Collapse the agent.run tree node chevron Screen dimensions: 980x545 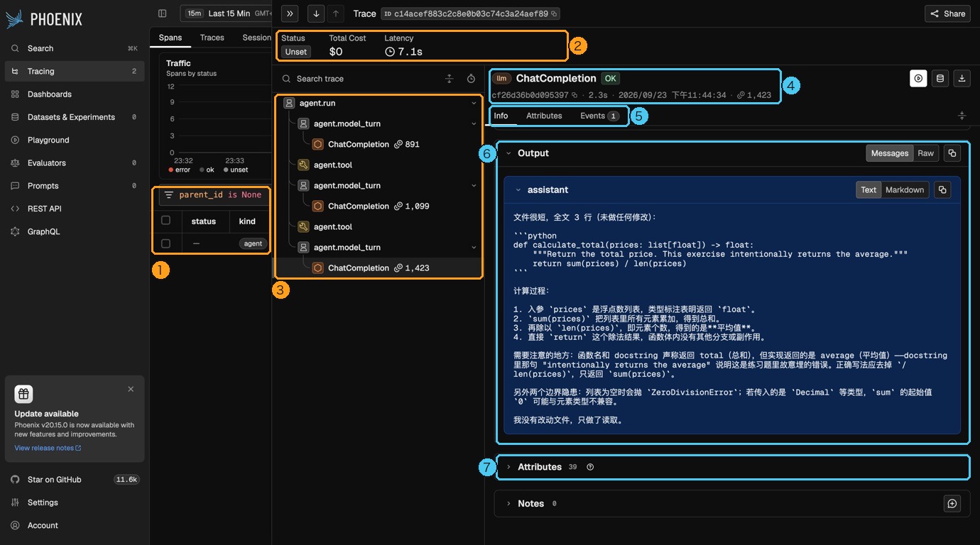(474, 103)
